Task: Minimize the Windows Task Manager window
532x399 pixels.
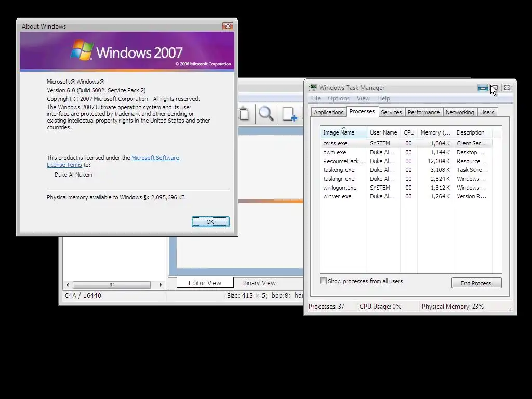Action: (x=483, y=88)
